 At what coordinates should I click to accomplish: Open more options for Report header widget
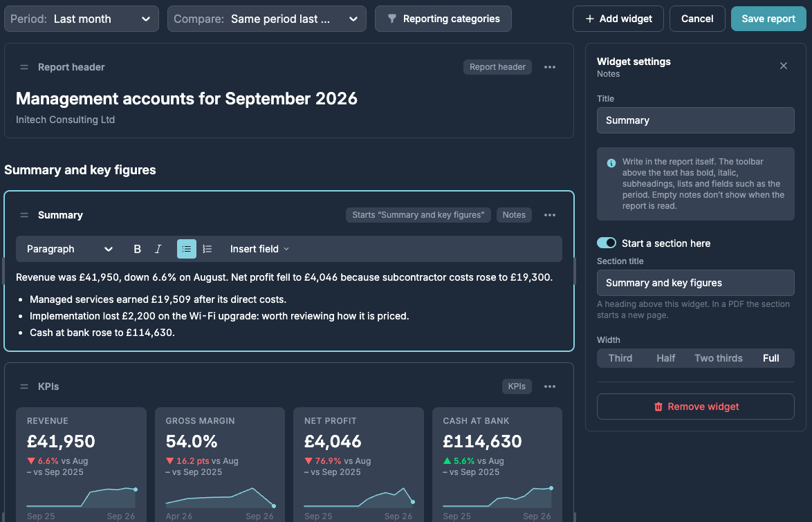[550, 67]
